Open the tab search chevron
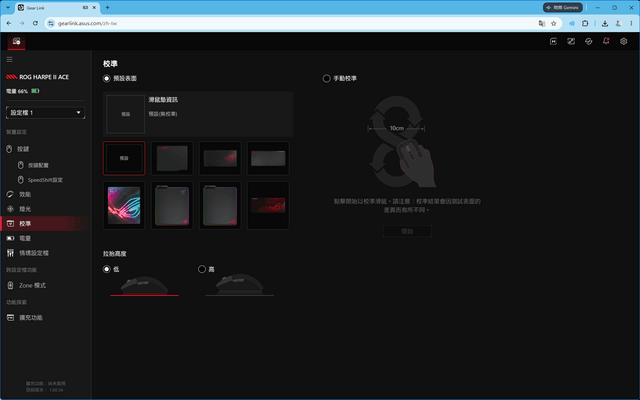This screenshot has height=400, width=640. [x=7, y=7]
